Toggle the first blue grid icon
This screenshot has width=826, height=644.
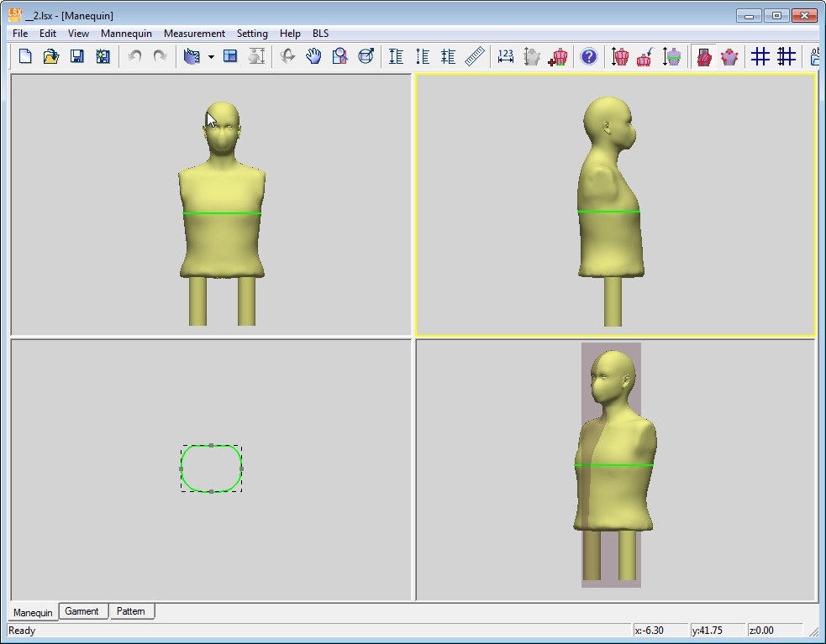(760, 56)
